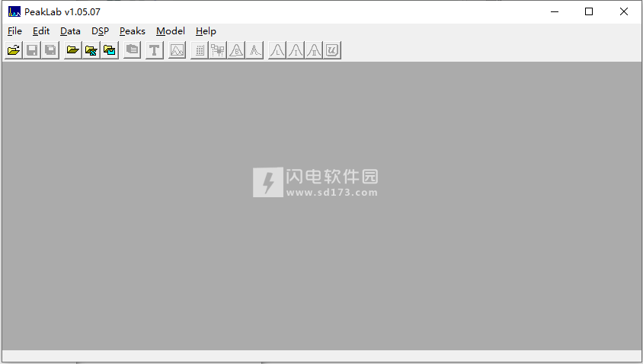The image size is (643, 364).
Task: Click the peak icon labeled L
Action: click(277, 50)
